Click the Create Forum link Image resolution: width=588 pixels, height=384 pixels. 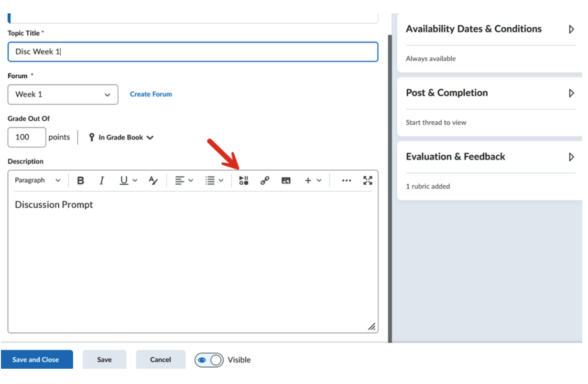151,95
